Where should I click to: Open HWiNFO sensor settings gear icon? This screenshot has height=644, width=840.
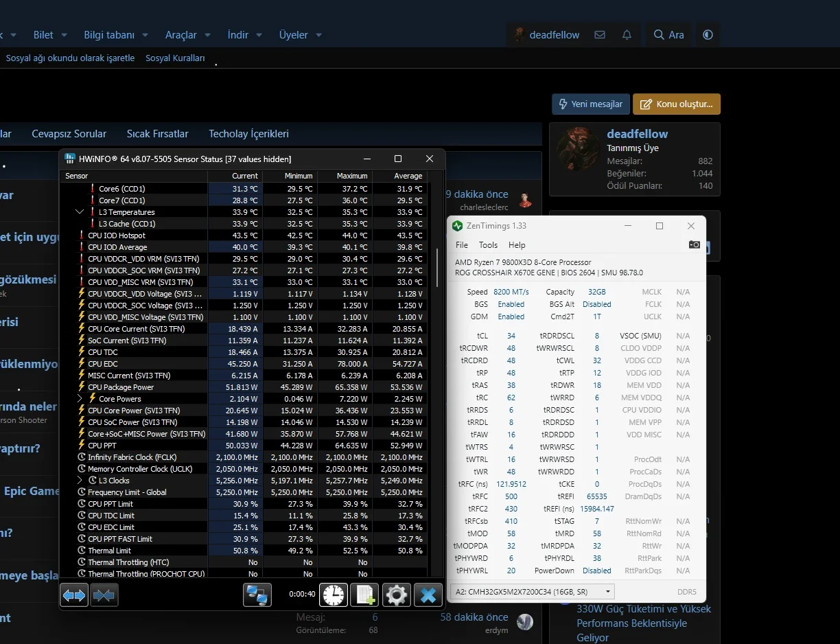pyautogui.click(x=396, y=595)
